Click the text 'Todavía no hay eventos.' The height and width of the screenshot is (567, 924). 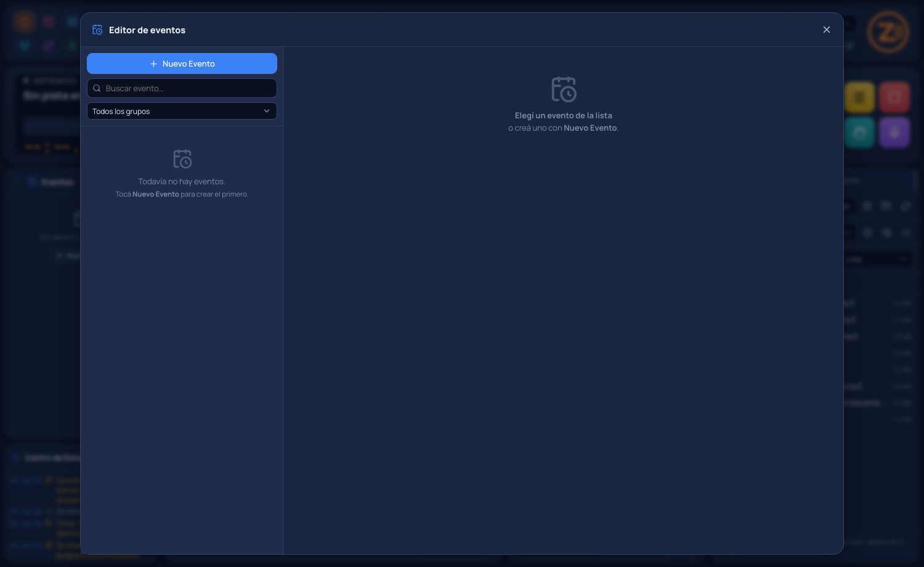pos(182,181)
